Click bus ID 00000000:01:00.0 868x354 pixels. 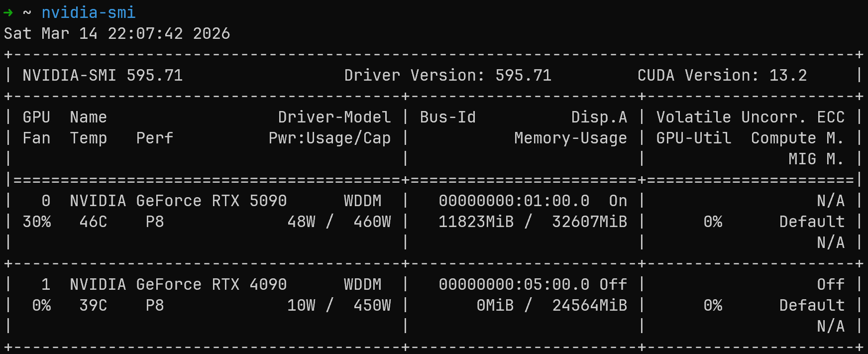[x=514, y=201]
